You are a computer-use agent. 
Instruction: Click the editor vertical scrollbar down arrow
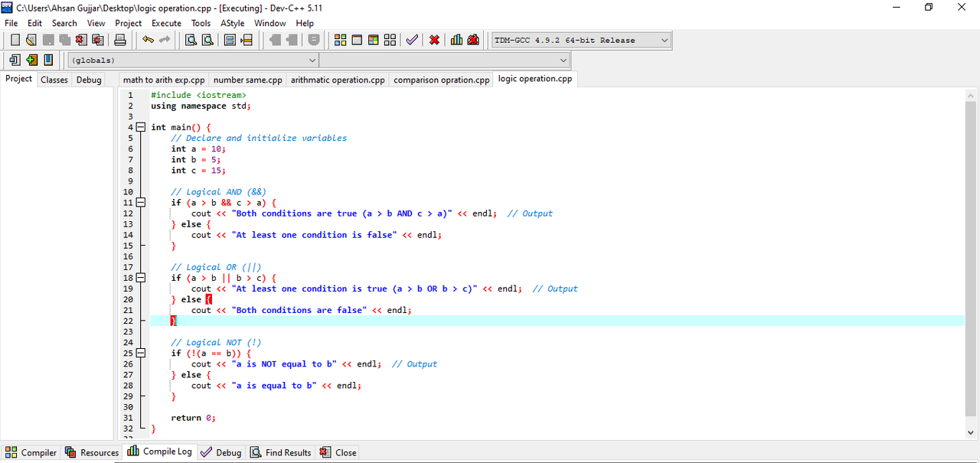coord(972,433)
